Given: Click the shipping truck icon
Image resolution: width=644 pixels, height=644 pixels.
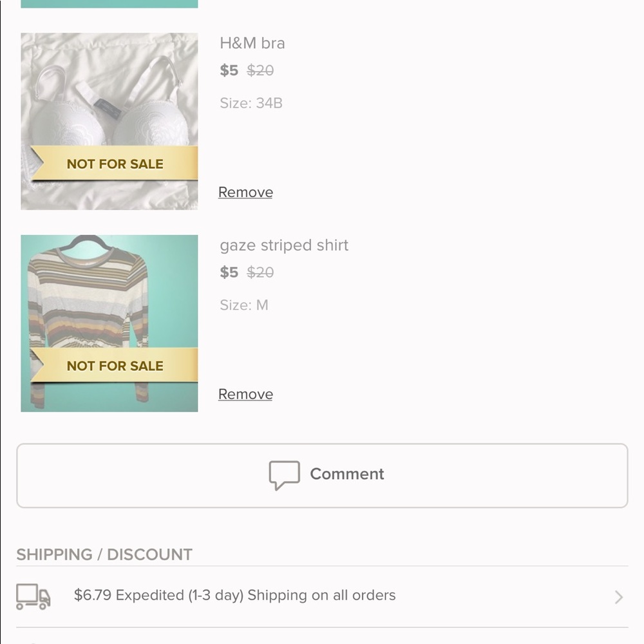Looking at the screenshot, I should (x=33, y=596).
